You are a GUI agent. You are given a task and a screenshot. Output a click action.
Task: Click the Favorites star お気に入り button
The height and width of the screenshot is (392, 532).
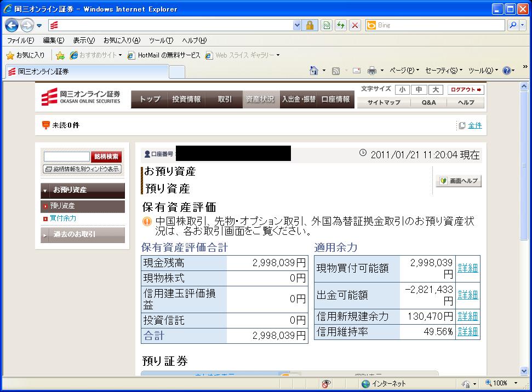pos(25,55)
